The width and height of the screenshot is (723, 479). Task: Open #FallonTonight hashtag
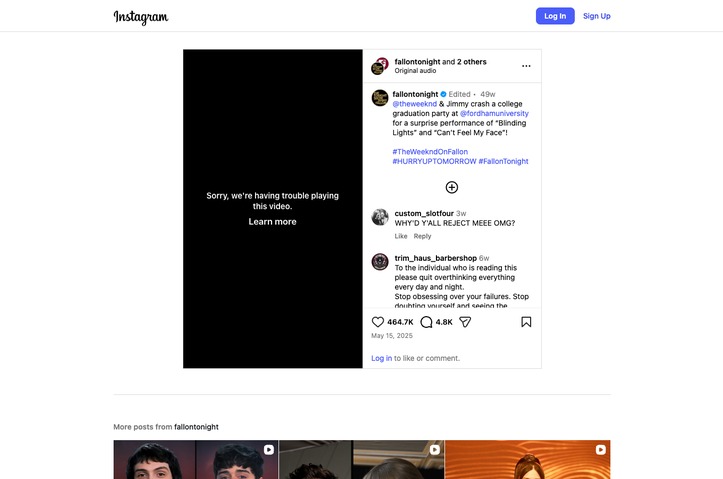[504, 161]
